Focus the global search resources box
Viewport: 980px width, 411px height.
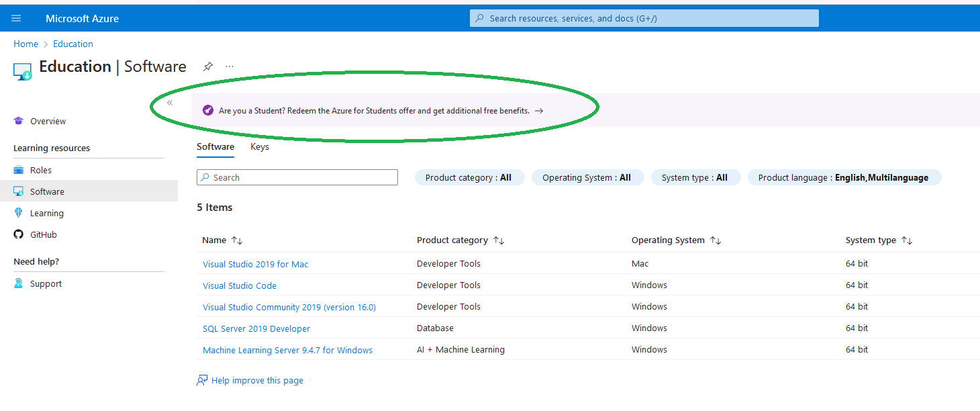pyautogui.click(x=644, y=18)
